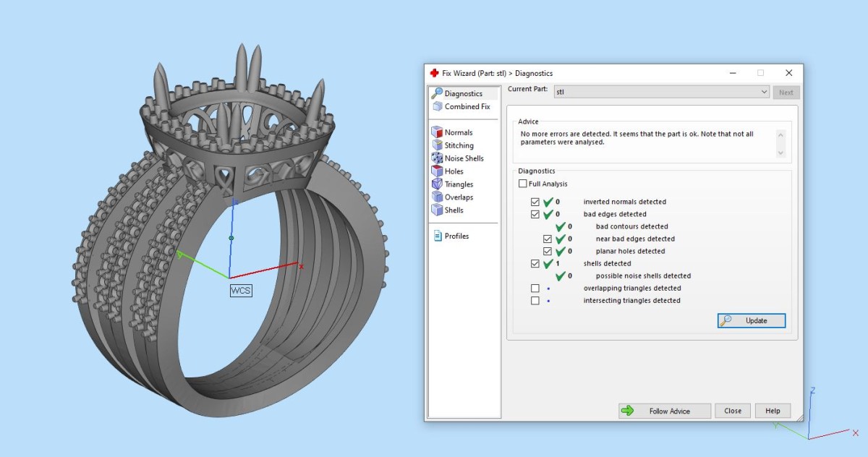Open the Profiles page in sidebar
Screen dimensions: 868x457
[456, 236]
